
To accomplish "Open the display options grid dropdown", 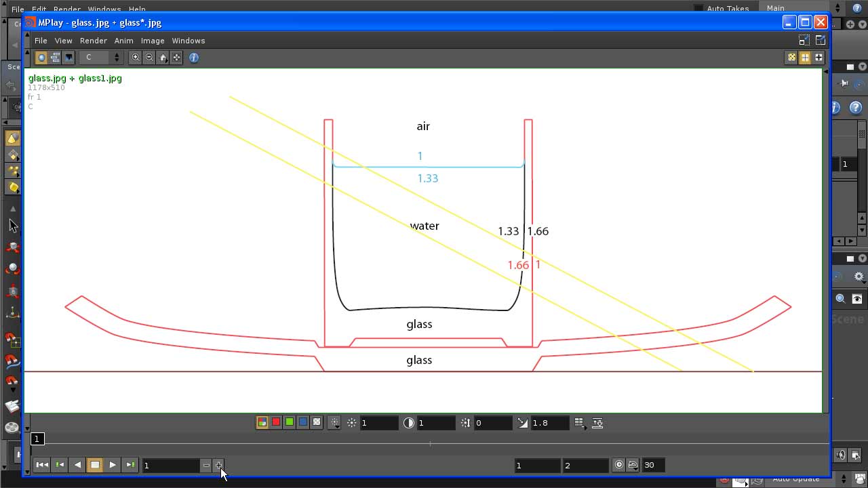I will click(x=579, y=423).
